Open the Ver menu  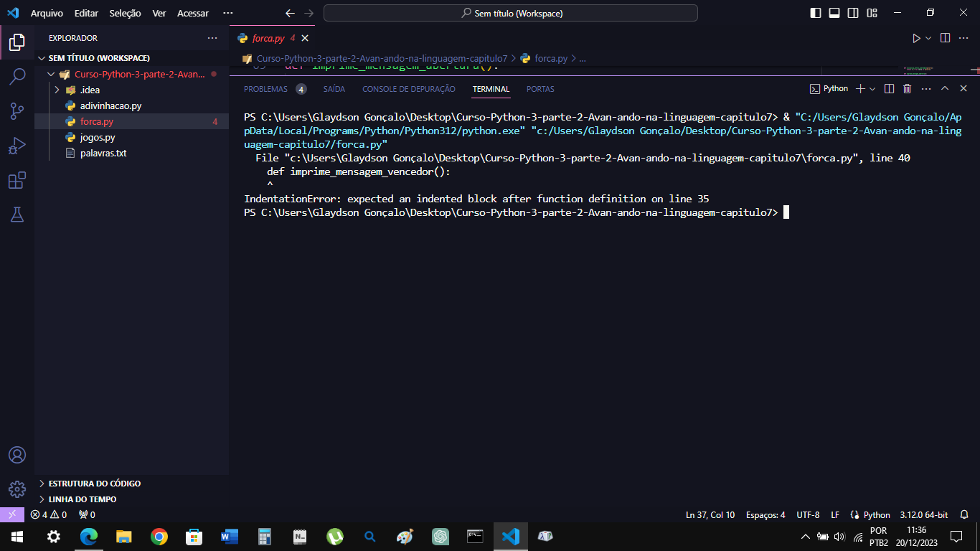159,13
